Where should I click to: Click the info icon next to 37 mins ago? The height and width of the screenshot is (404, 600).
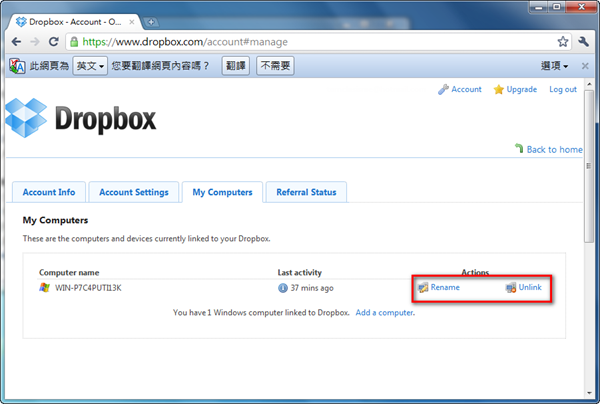click(282, 288)
